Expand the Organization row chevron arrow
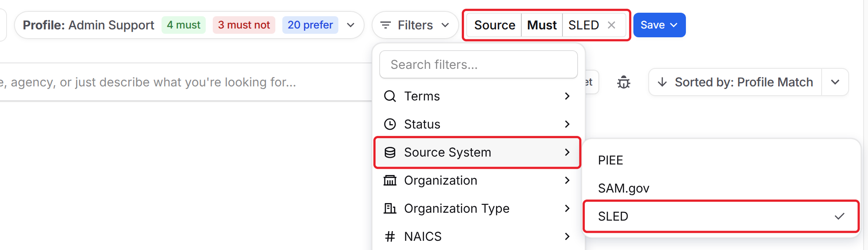Screen dimensions: 868x250 [567, 180]
